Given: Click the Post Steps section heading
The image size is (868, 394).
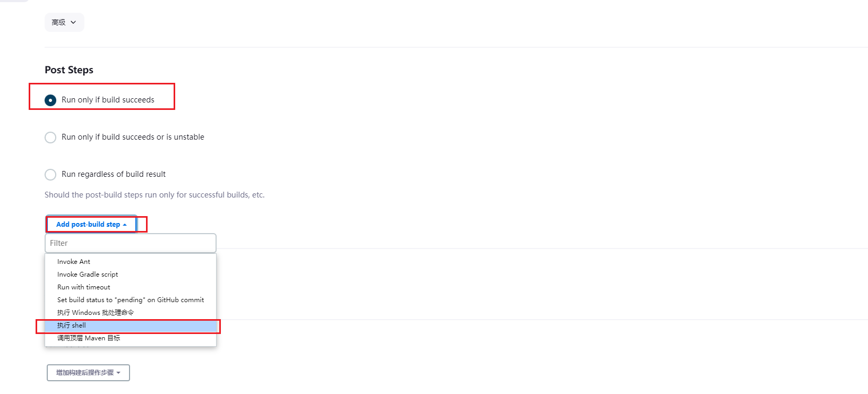Looking at the screenshot, I should (x=69, y=70).
